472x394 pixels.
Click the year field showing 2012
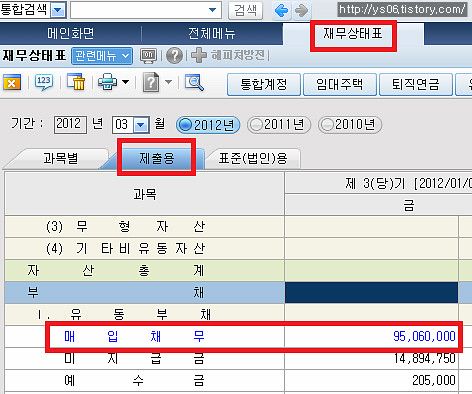coord(70,125)
